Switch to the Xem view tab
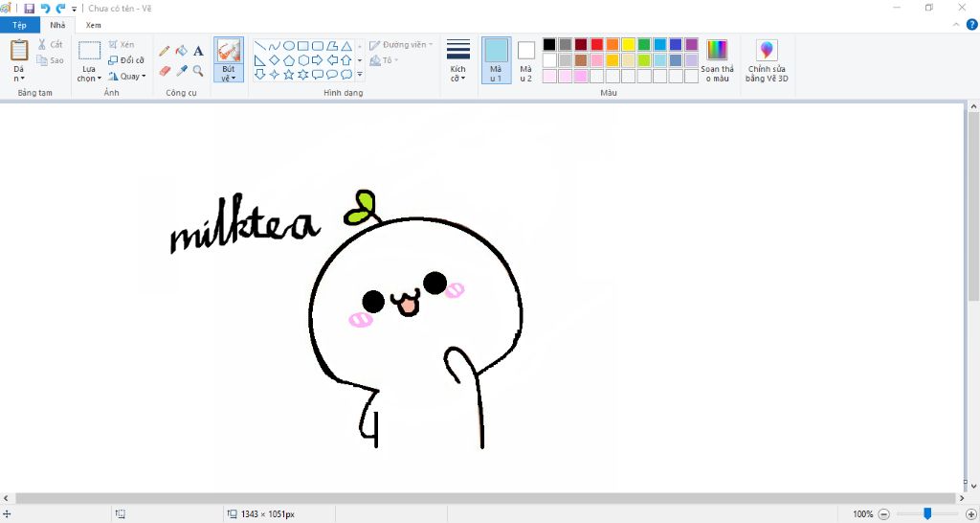 (93, 25)
